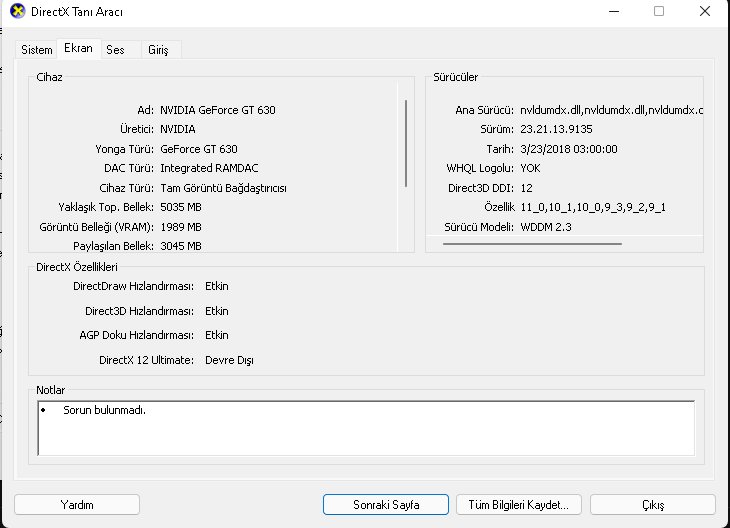The height and width of the screenshot is (528, 730).
Task: Click Direct3D Hızlandırması Etkin value
Action: [x=217, y=311]
